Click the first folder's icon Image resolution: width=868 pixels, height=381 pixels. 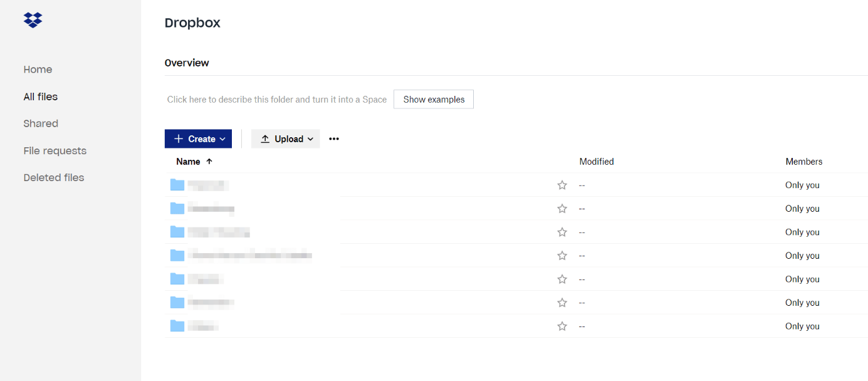(177, 185)
